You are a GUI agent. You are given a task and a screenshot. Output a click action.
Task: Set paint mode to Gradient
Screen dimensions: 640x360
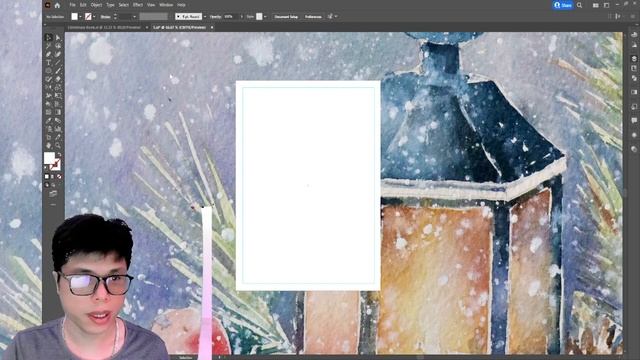[x=53, y=176]
